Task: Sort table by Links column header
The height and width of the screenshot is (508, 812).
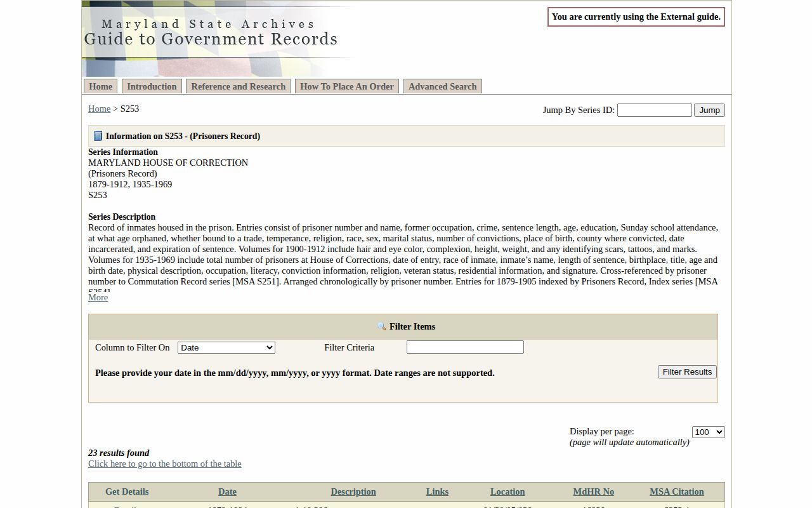Action: (437, 491)
